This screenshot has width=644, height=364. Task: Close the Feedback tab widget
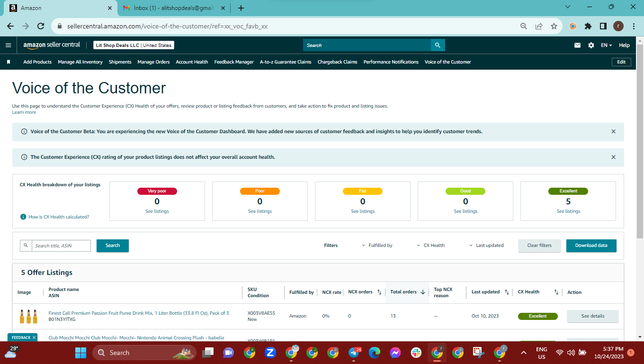tap(34, 337)
